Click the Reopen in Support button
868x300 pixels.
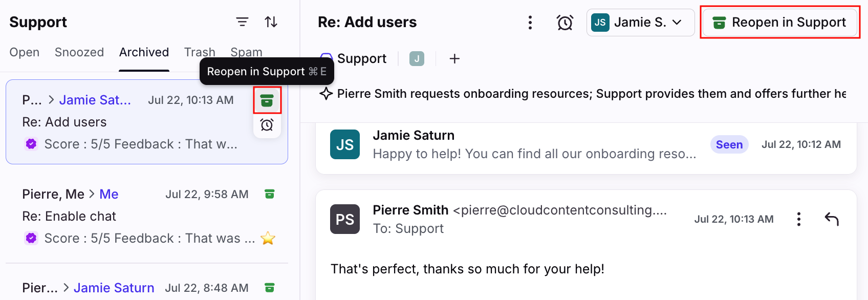point(780,23)
